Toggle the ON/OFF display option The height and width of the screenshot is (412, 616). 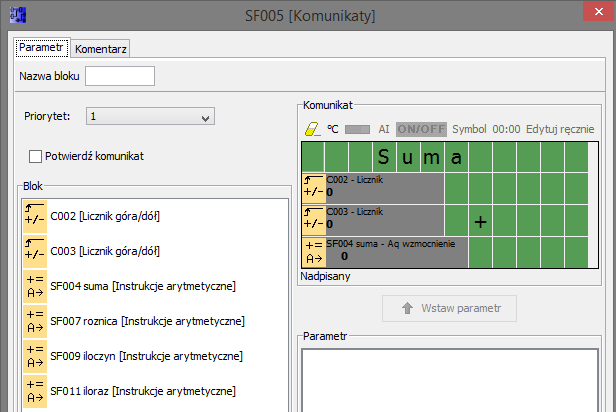click(x=421, y=129)
